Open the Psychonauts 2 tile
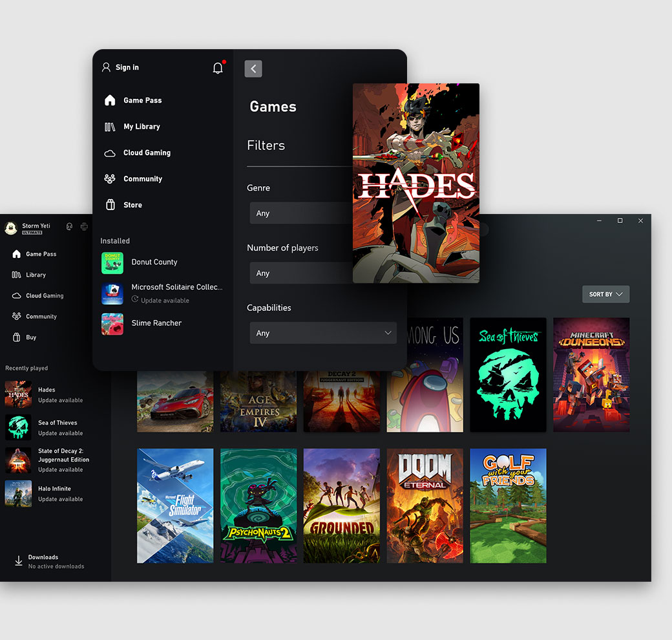Screen dimensions: 672x640 pos(258,506)
